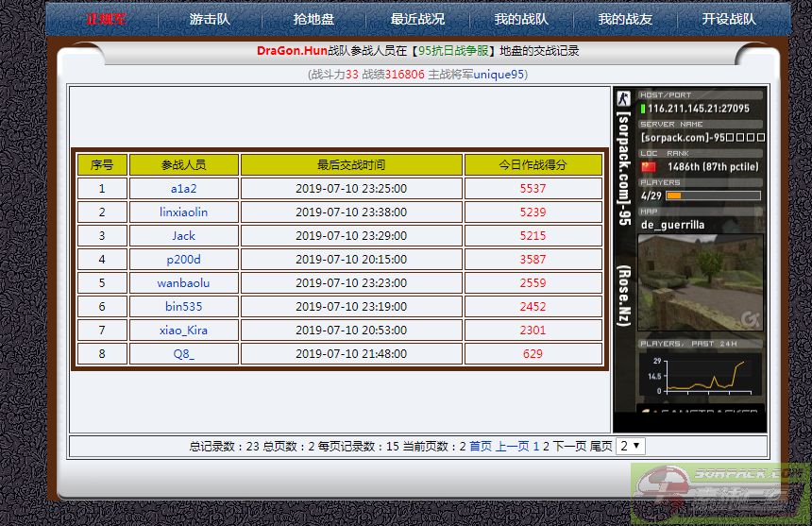Click the Counter-Strike game icon in server widget
812x526 pixels.
(623, 98)
